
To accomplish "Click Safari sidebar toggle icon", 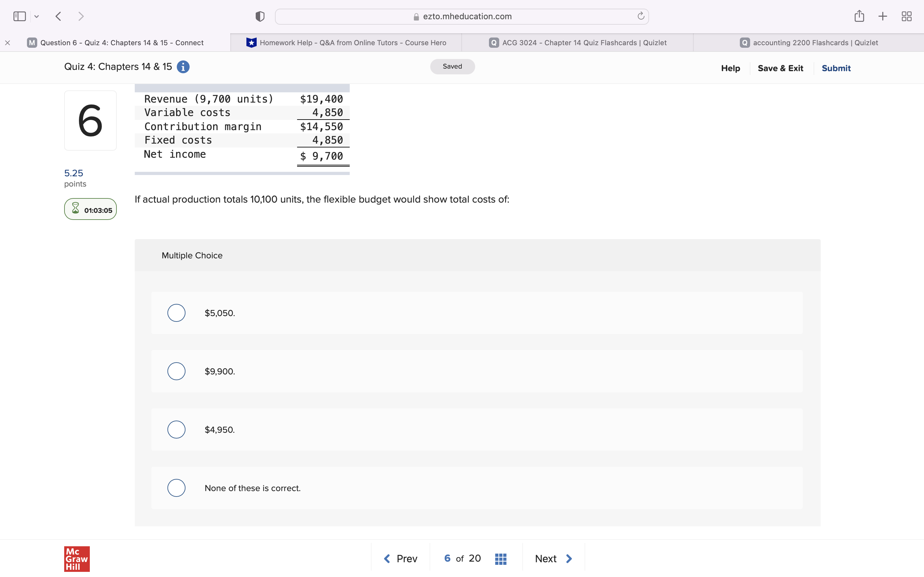I will pos(20,16).
